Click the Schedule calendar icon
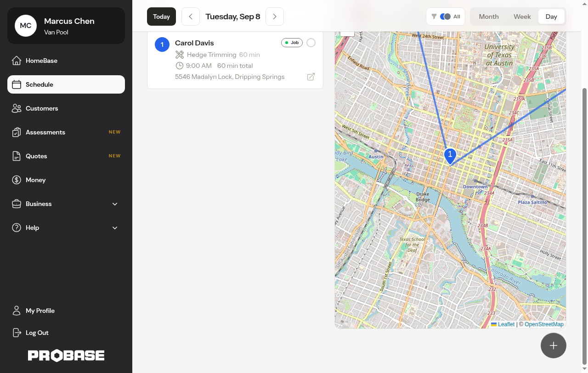Image resolution: width=588 pixels, height=373 pixels. click(17, 84)
